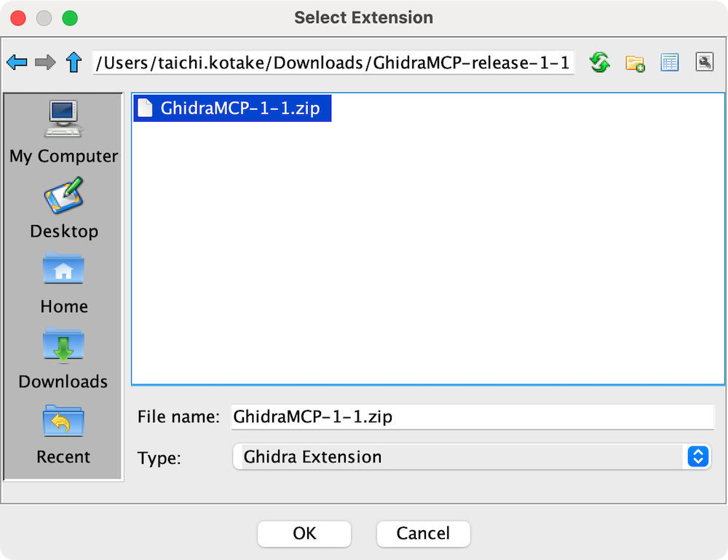
Task: Confirm selection with OK
Action: (304, 534)
